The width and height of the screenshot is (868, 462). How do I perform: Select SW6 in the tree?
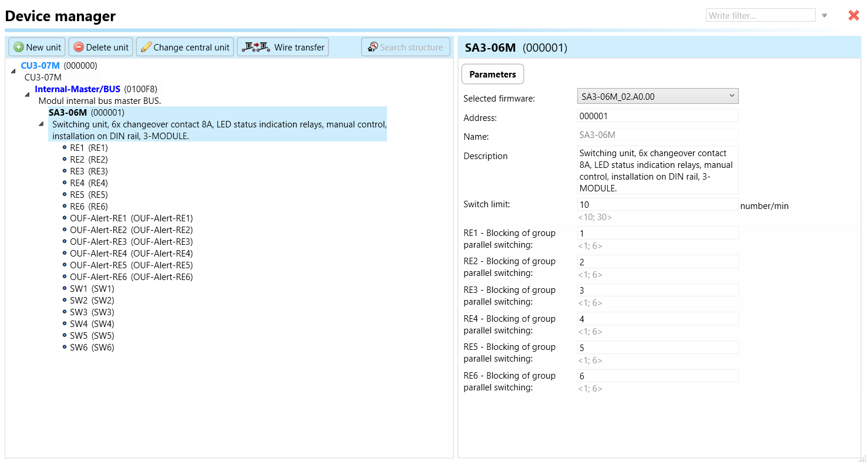(x=92, y=348)
